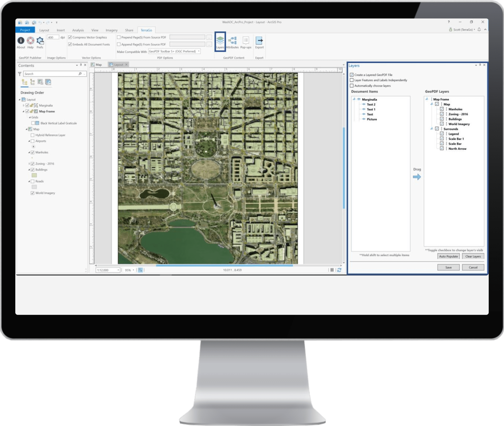Click the Buildings layer color swatch

click(x=34, y=175)
